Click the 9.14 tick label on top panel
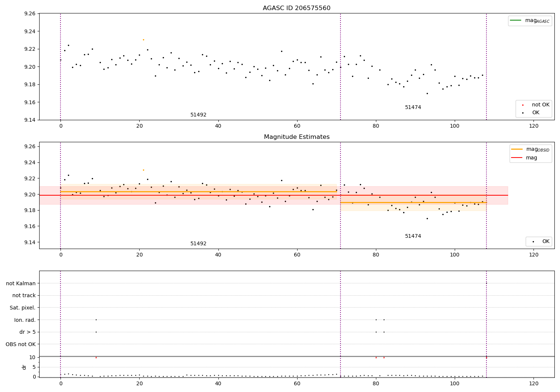The image size is (560, 392). (29, 120)
